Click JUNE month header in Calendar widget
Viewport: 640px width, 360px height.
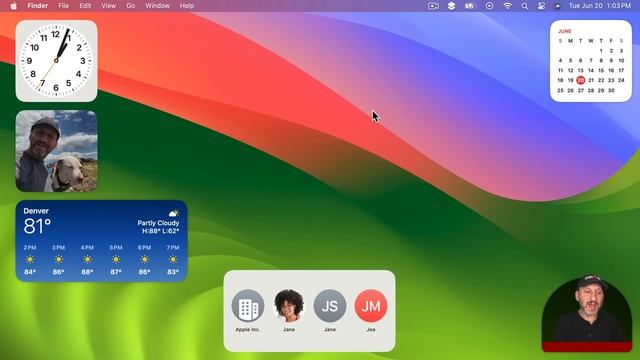click(x=565, y=31)
